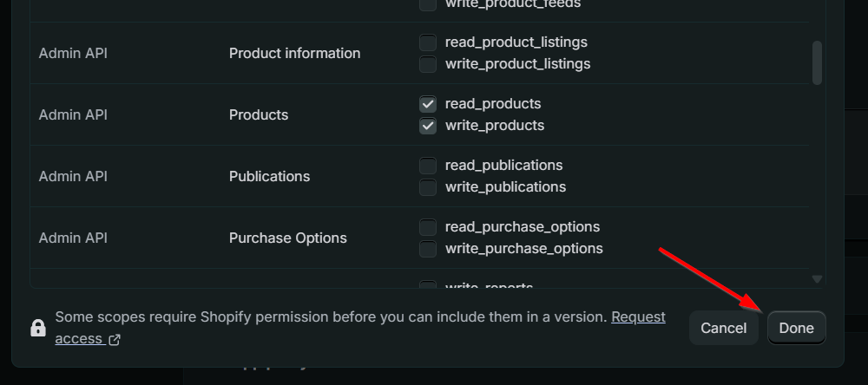Select the Purchase Options row label
This screenshot has height=385, width=868.
coord(287,238)
